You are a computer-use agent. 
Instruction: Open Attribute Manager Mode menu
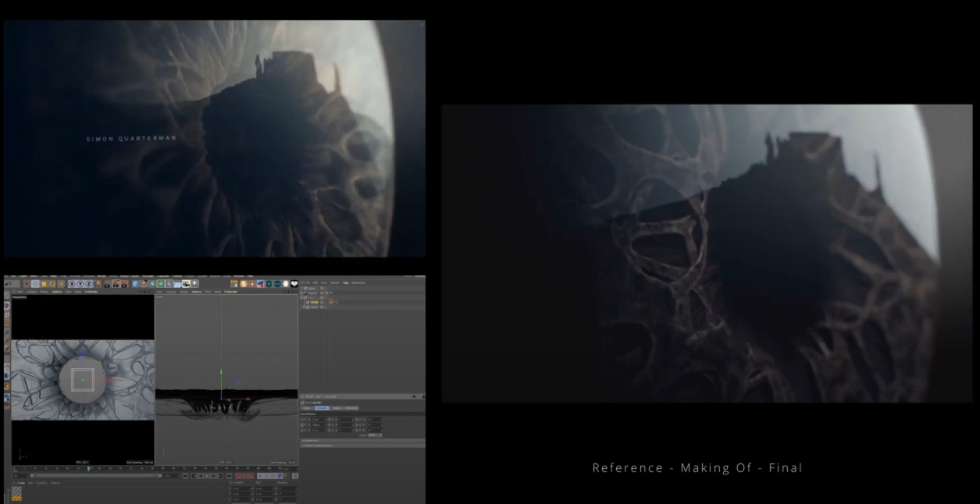309,396
